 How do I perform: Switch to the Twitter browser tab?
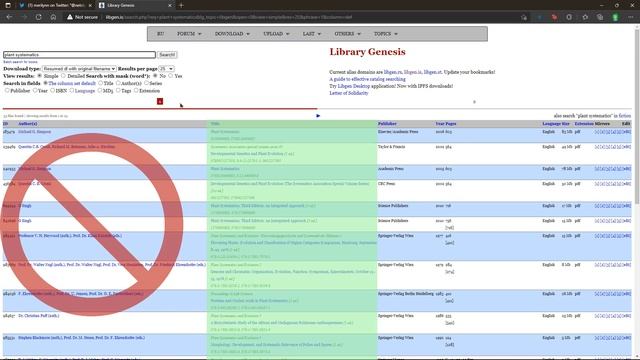click(x=56, y=5)
